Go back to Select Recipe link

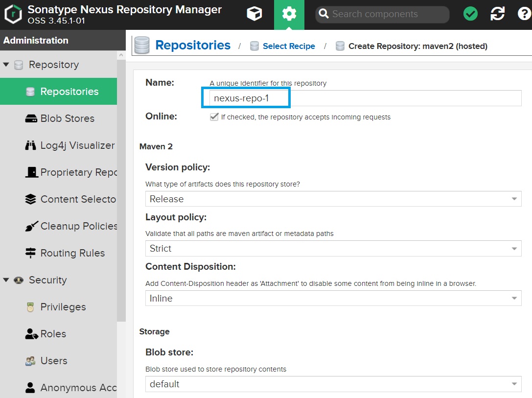(289, 46)
